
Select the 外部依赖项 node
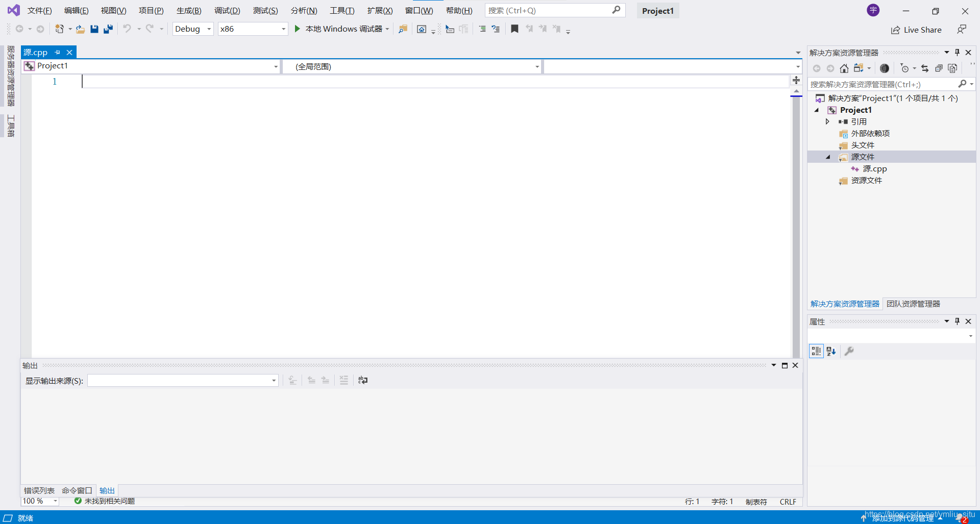870,134
